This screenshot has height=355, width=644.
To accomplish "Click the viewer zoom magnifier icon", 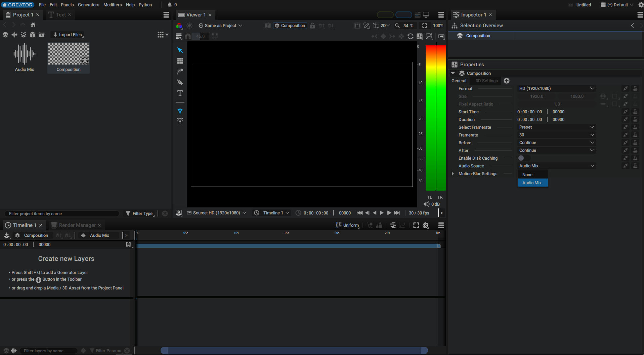I will [x=397, y=26].
